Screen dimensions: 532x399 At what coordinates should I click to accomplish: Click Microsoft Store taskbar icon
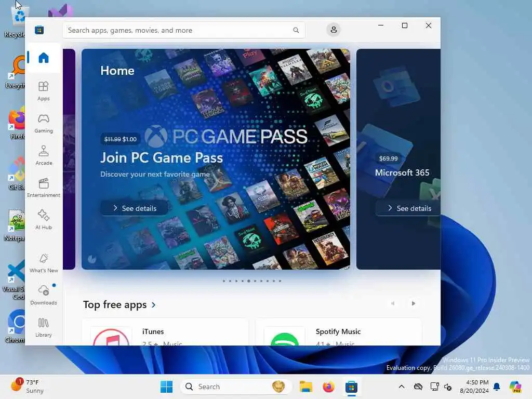[351, 387]
